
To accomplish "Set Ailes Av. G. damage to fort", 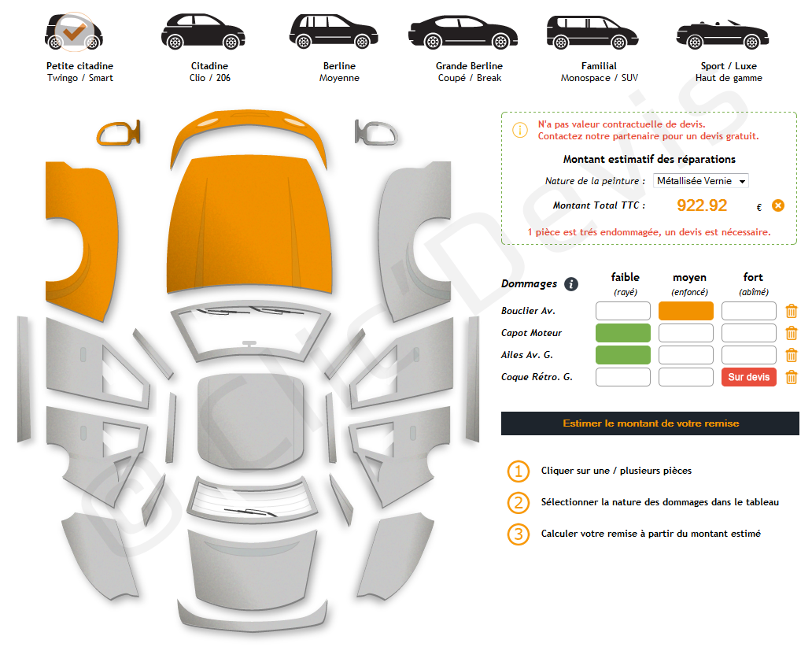I will 749,355.
